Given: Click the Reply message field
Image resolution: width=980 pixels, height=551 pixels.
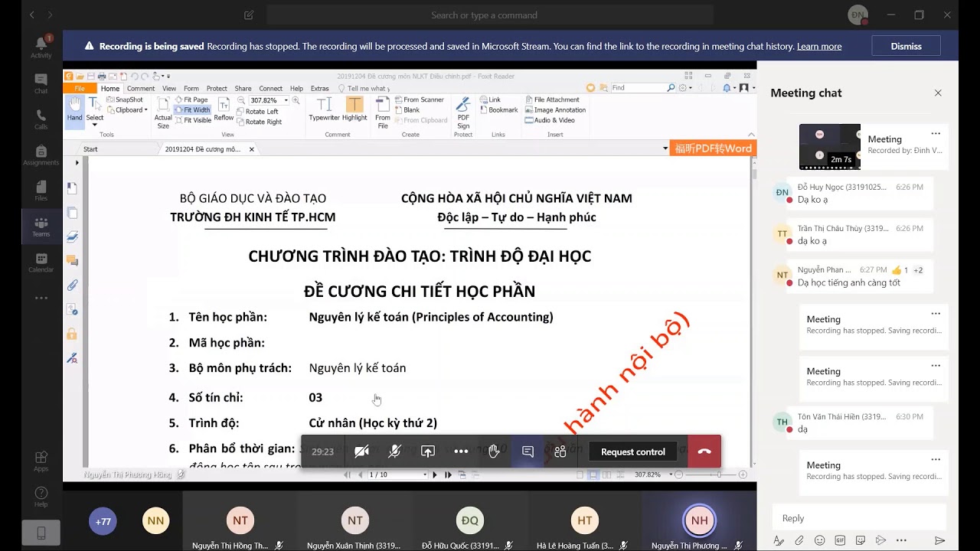Looking at the screenshot, I should coord(859,518).
